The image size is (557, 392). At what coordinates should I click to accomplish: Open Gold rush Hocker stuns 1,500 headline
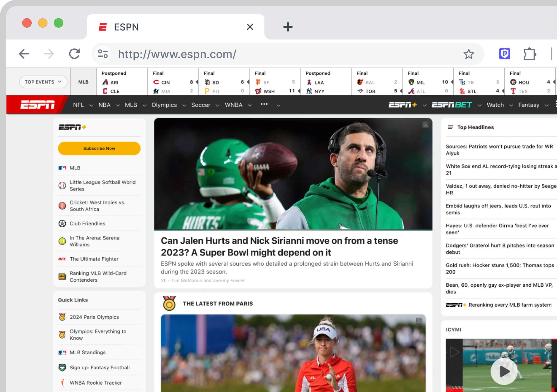(500, 268)
